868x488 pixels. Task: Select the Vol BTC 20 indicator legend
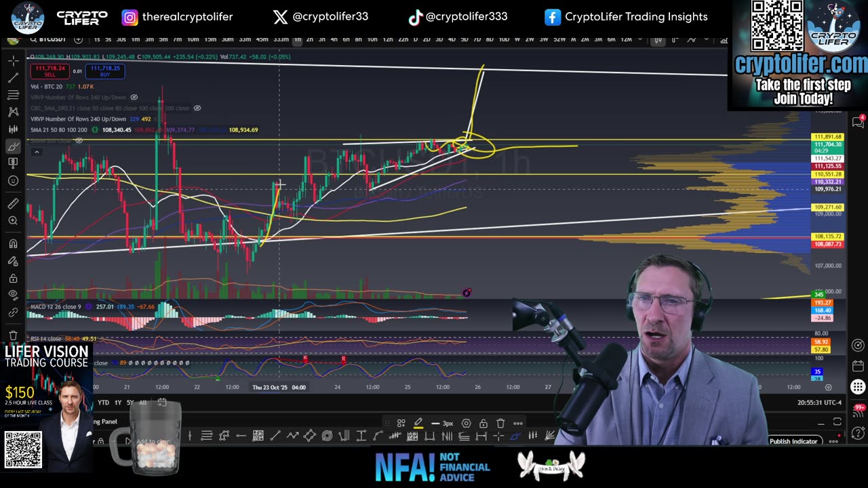47,87
